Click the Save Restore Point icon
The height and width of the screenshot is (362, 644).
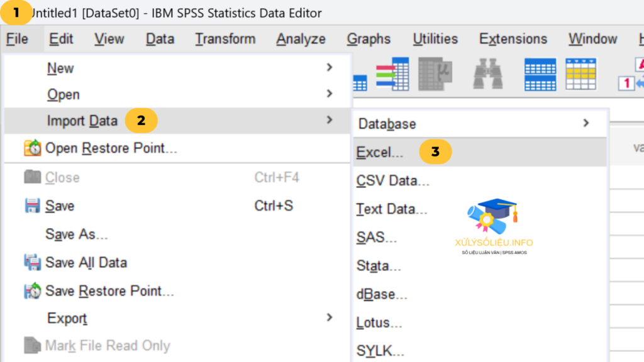pos(33,290)
